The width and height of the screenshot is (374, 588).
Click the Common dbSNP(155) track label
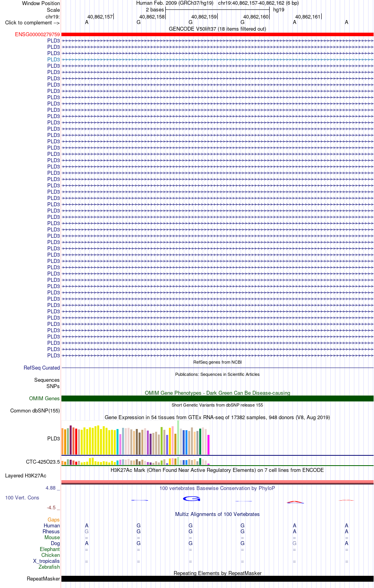click(35, 411)
